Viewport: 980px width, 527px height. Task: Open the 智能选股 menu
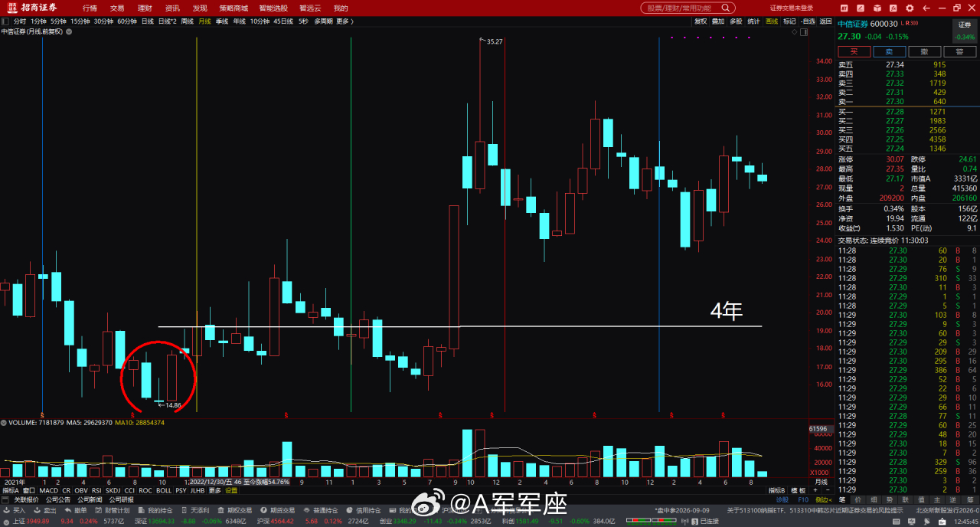pyautogui.click(x=273, y=8)
